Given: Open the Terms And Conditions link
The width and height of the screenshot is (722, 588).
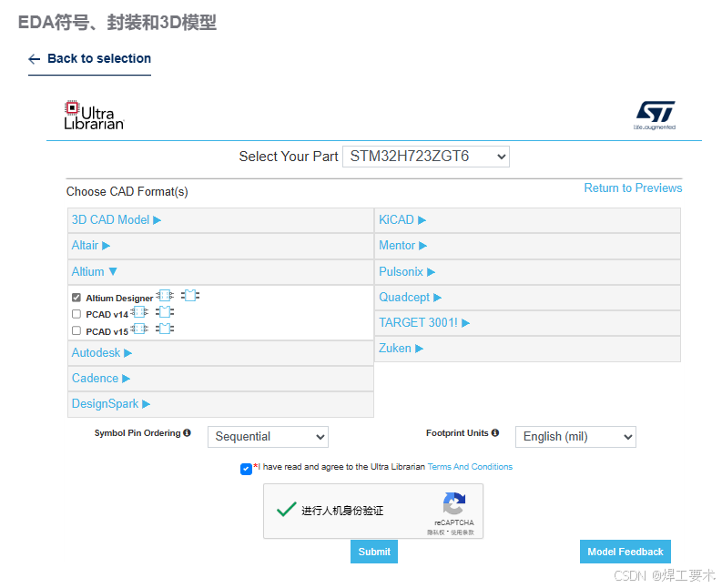Looking at the screenshot, I should point(470,467).
